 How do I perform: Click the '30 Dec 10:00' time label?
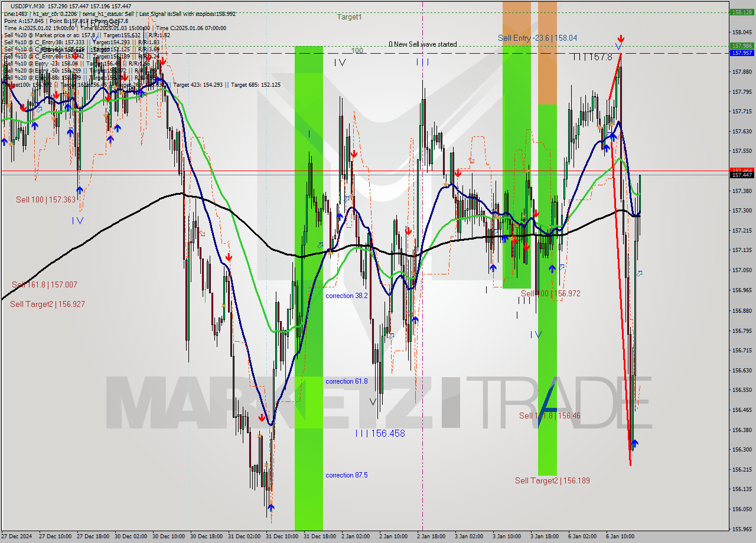coord(169,537)
